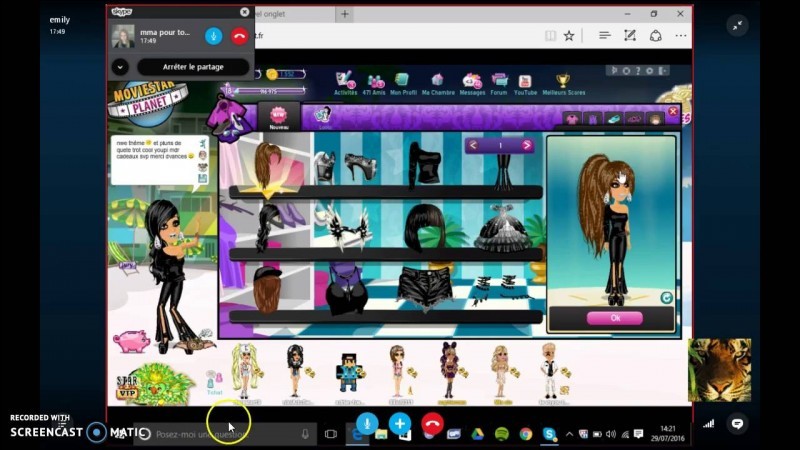Open the Tchat icon
The width and height of the screenshot is (800, 450).
tap(214, 383)
